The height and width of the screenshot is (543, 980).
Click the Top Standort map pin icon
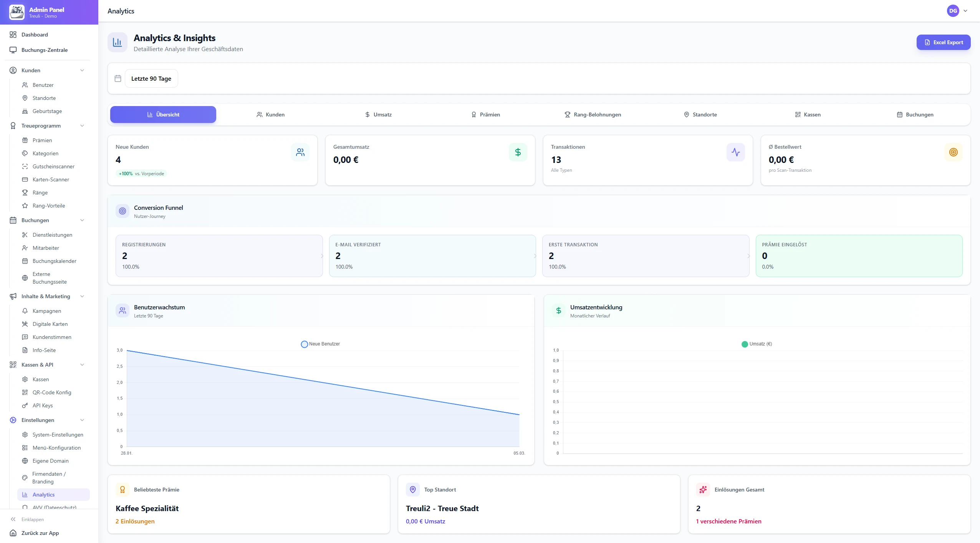click(x=413, y=490)
